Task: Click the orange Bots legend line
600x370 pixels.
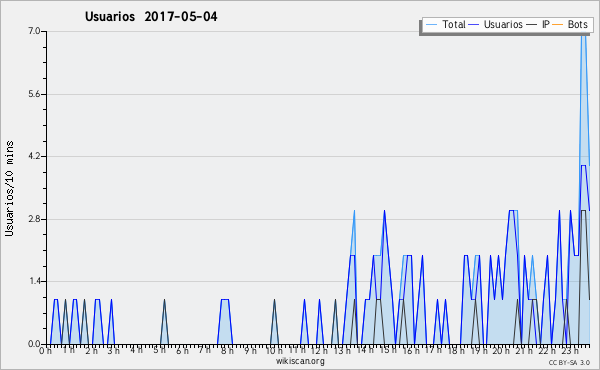Action: click(x=558, y=25)
